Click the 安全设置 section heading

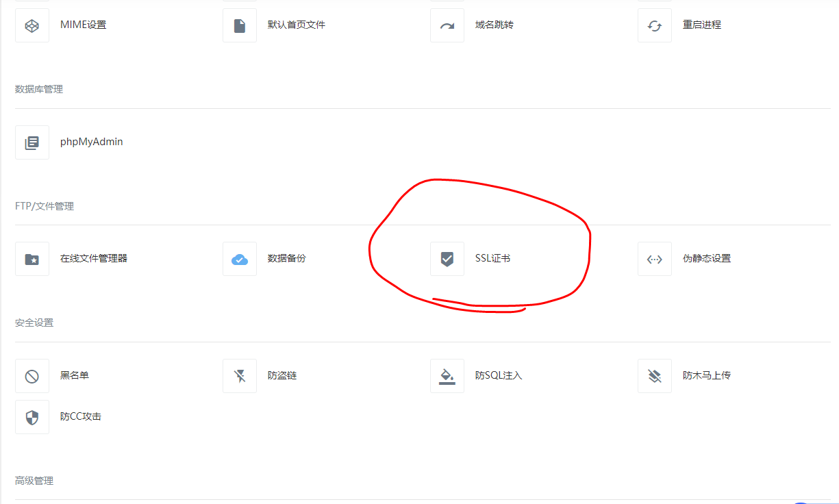pos(34,323)
